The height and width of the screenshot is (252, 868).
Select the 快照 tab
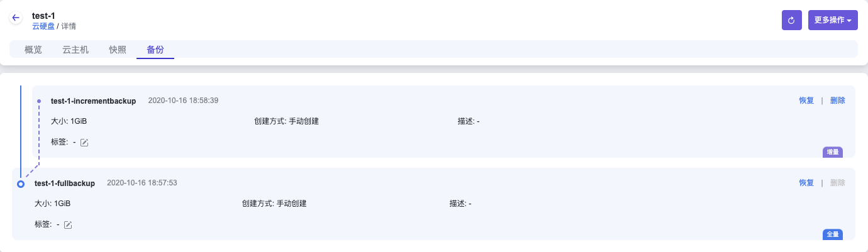[118, 50]
